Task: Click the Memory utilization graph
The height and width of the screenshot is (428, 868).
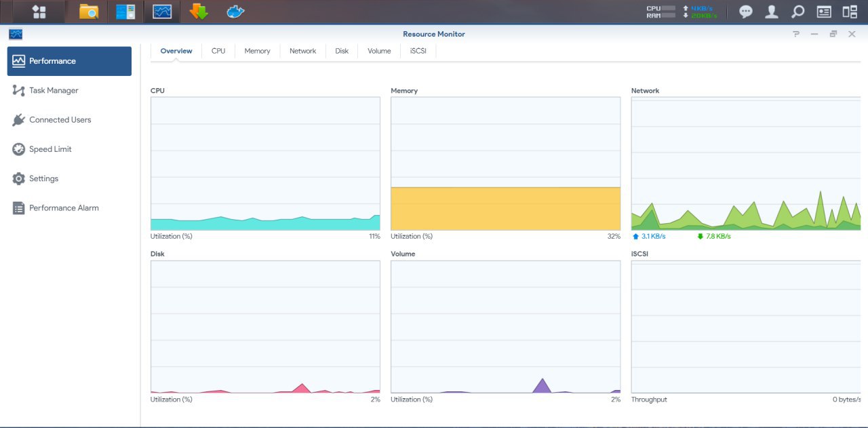Action: coord(505,163)
